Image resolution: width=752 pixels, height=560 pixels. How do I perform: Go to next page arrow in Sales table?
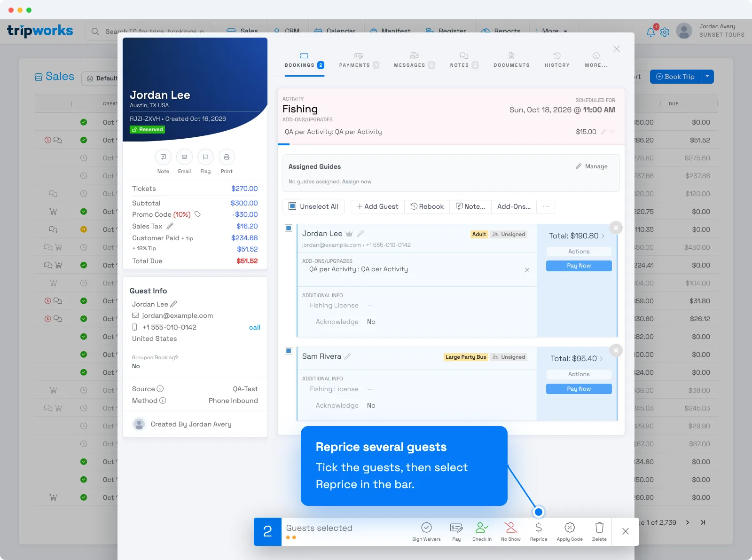pyautogui.click(x=688, y=522)
